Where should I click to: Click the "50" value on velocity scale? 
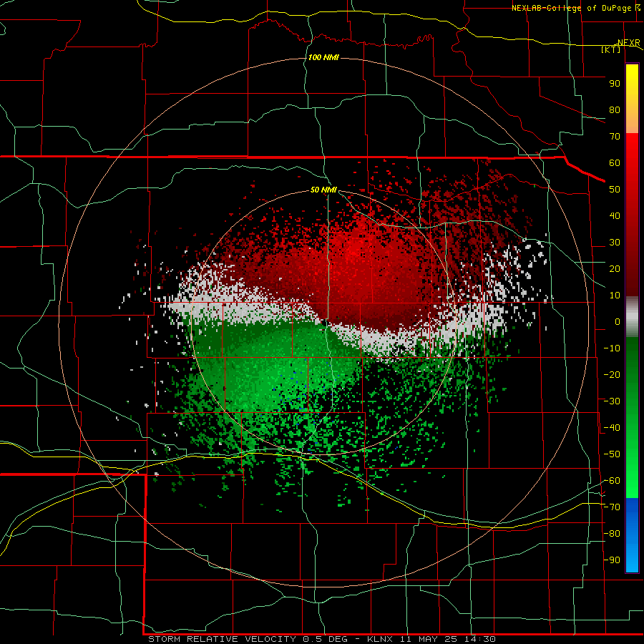click(615, 190)
